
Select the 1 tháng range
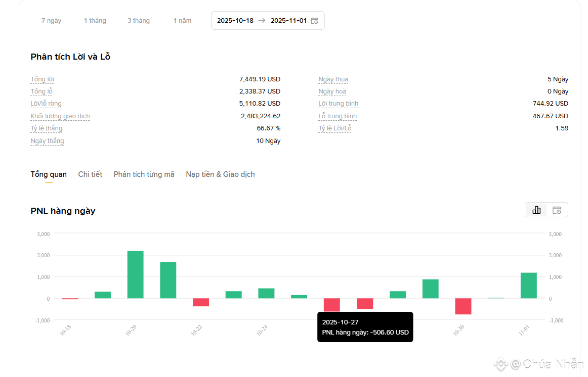click(x=95, y=21)
